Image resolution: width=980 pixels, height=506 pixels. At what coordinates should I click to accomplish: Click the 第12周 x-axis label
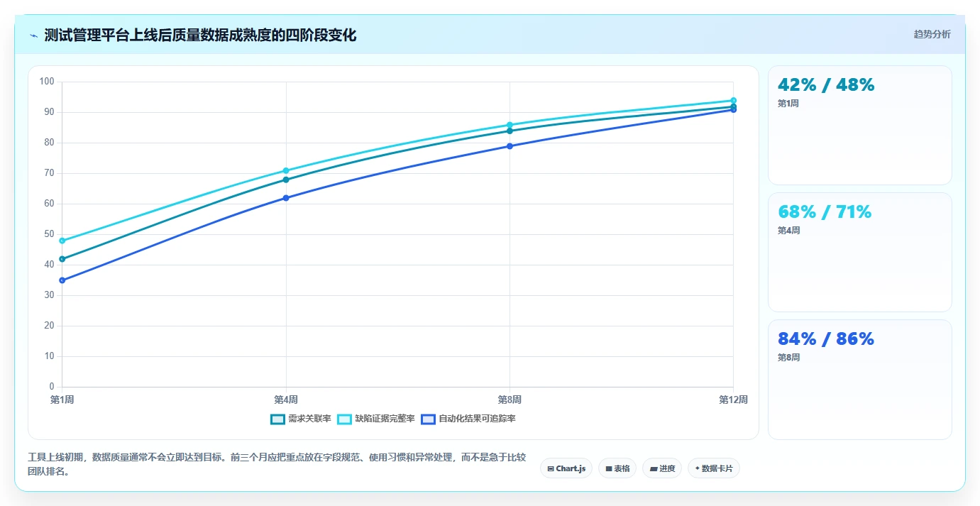(x=733, y=400)
